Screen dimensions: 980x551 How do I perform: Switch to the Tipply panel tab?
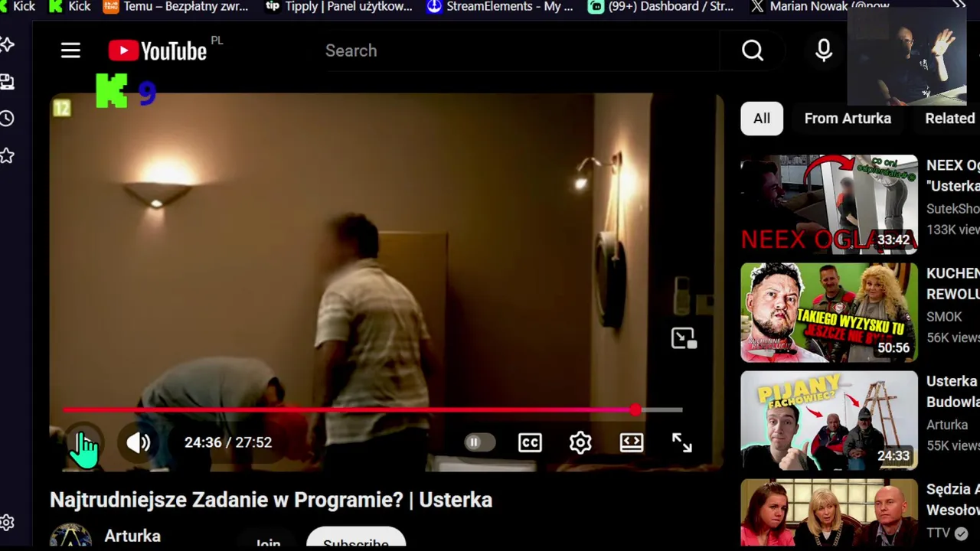[x=338, y=6]
